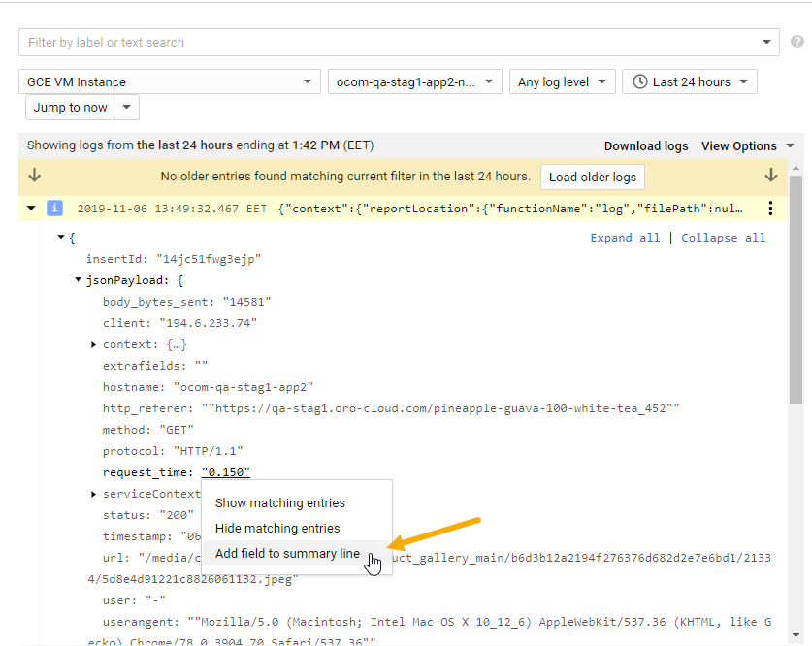The height and width of the screenshot is (646, 812).
Task: Expand the serviceContext field node
Action: point(94,494)
